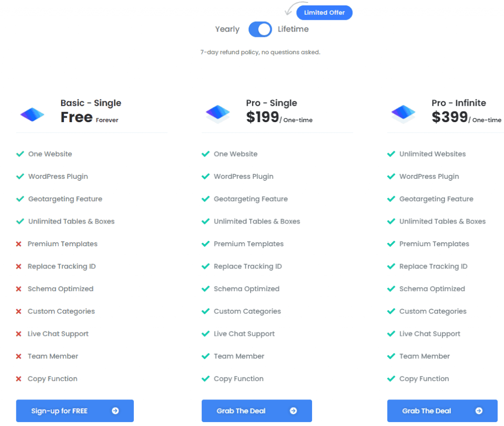The image size is (504, 426).
Task: Click the red X beside Basic plan's Premium Templates
Action: click(x=19, y=244)
